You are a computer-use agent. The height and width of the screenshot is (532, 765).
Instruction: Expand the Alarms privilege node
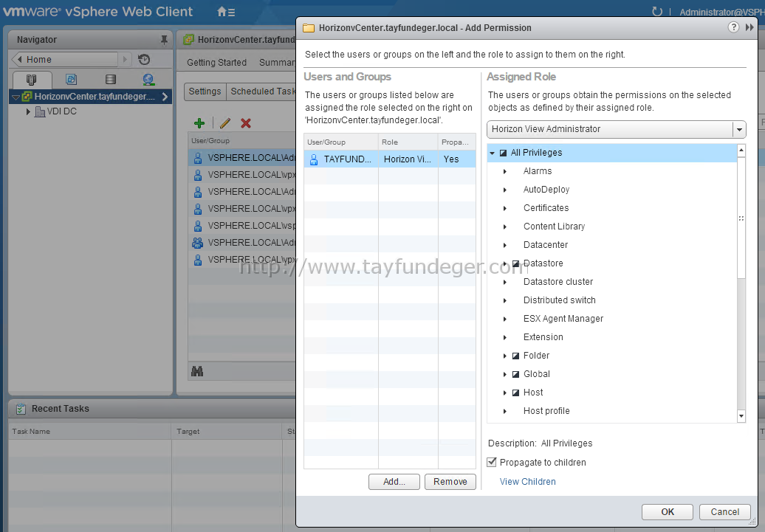(x=505, y=172)
